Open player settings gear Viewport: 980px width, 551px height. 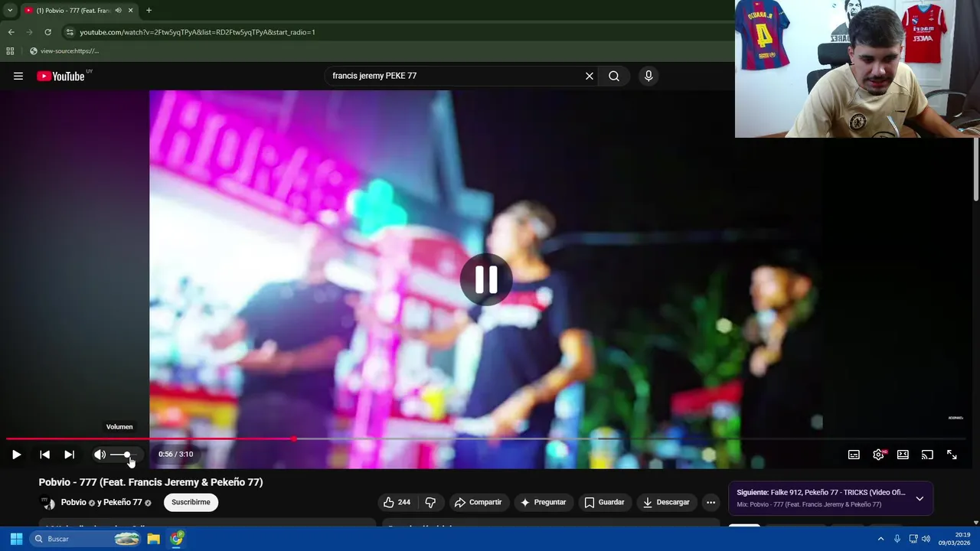878,455
